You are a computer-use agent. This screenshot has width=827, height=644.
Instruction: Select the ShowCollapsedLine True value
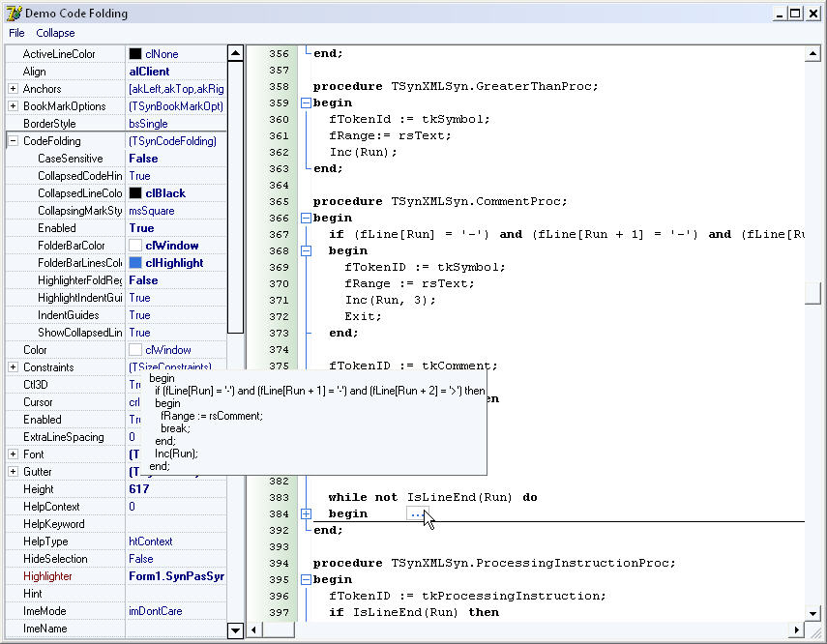139,333
